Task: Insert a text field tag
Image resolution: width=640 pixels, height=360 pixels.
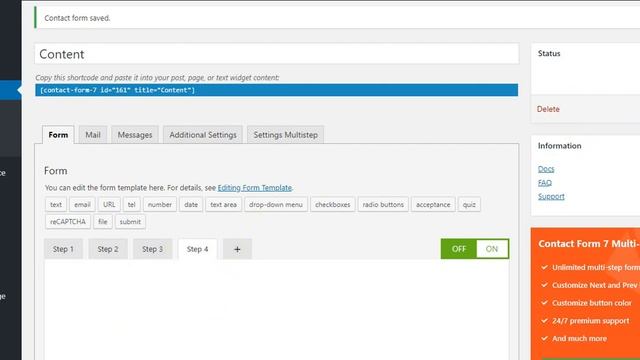Action: 56,204
